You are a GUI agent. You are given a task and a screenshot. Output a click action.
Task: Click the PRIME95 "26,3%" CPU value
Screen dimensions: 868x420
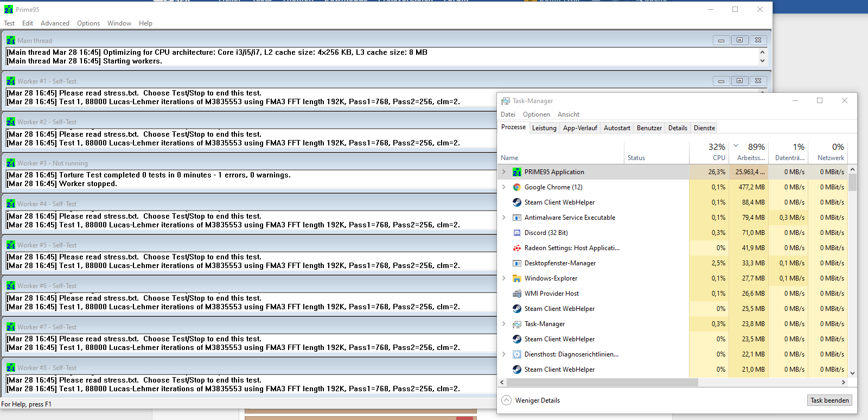[x=717, y=172]
